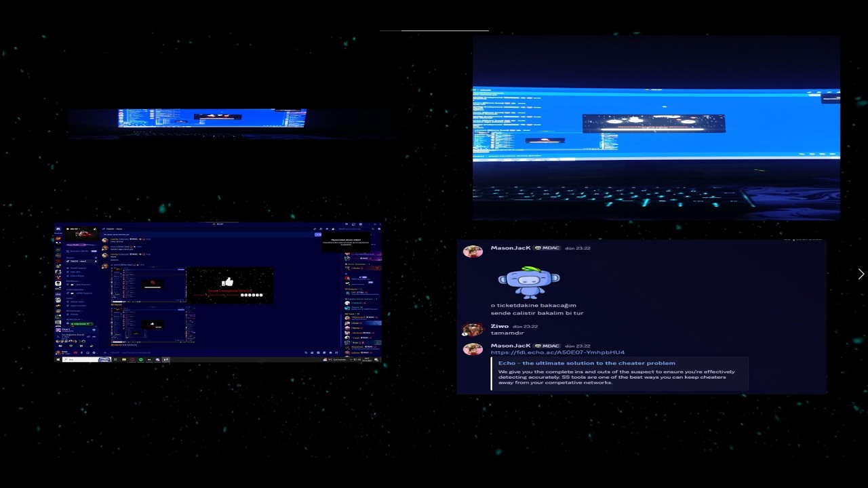Viewport: 868px width, 488px height.
Task: Open the Echo ultimate solution embed title
Action: coord(587,363)
